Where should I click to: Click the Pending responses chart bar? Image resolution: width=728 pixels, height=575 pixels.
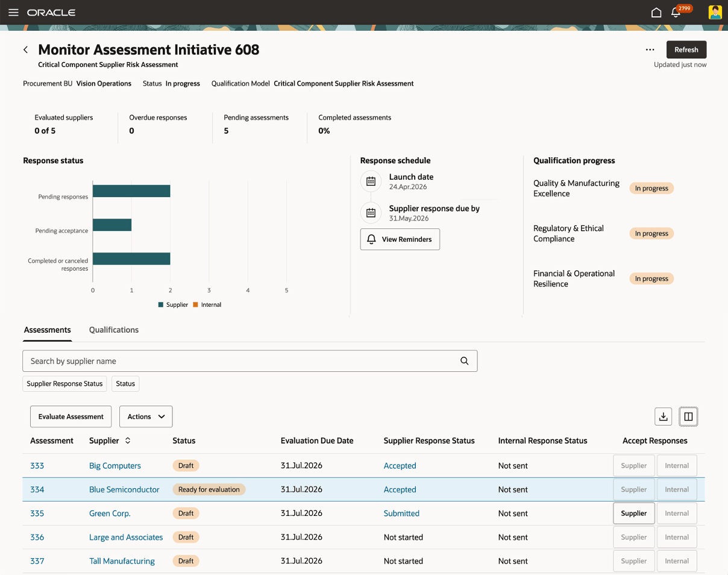tap(131, 191)
